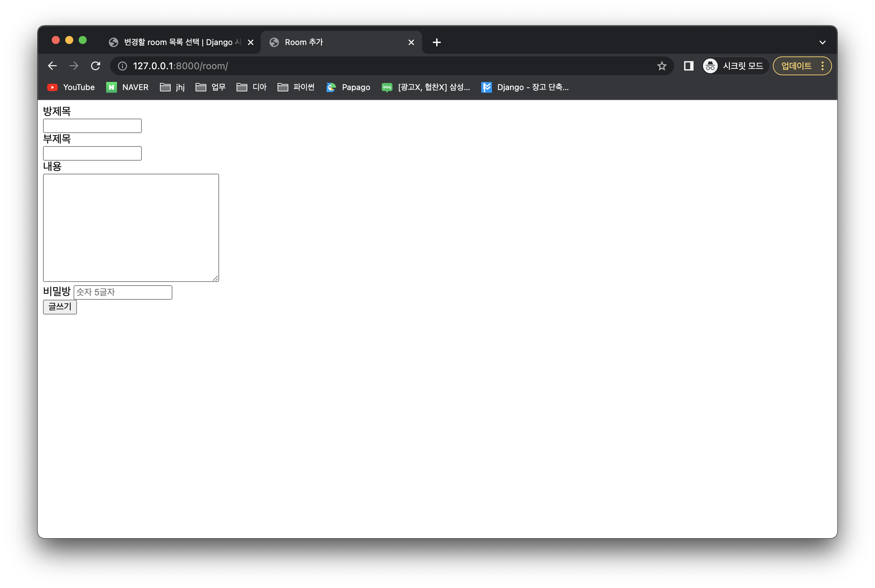The width and height of the screenshot is (875, 588).
Task: Reload the current page
Action: [x=96, y=66]
